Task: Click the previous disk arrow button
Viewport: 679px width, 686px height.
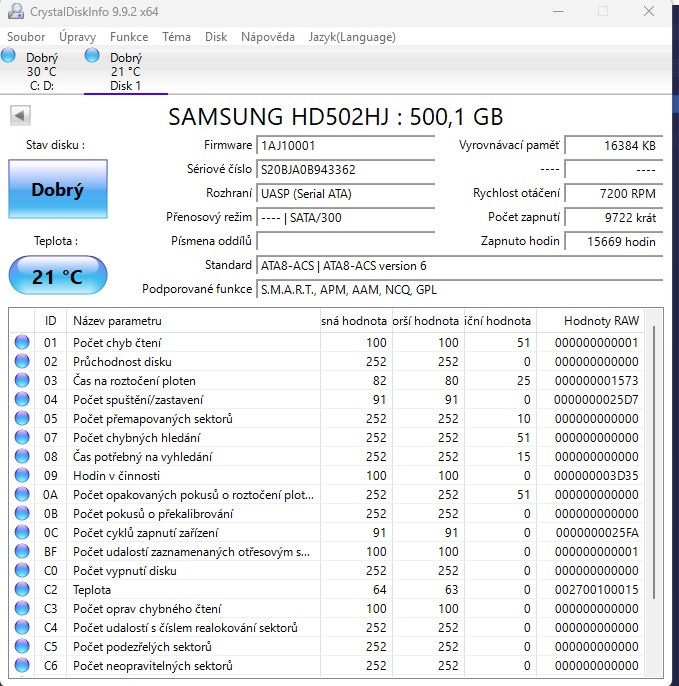Action: click(x=20, y=116)
